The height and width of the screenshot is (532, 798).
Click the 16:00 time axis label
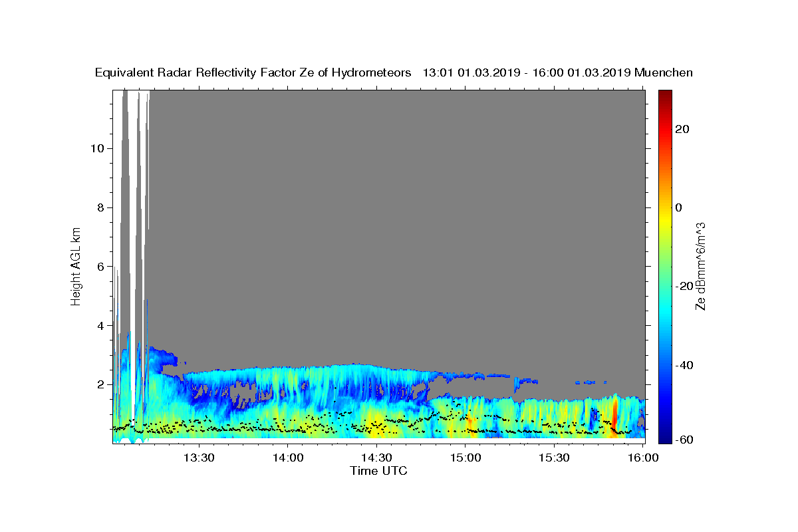pos(642,458)
